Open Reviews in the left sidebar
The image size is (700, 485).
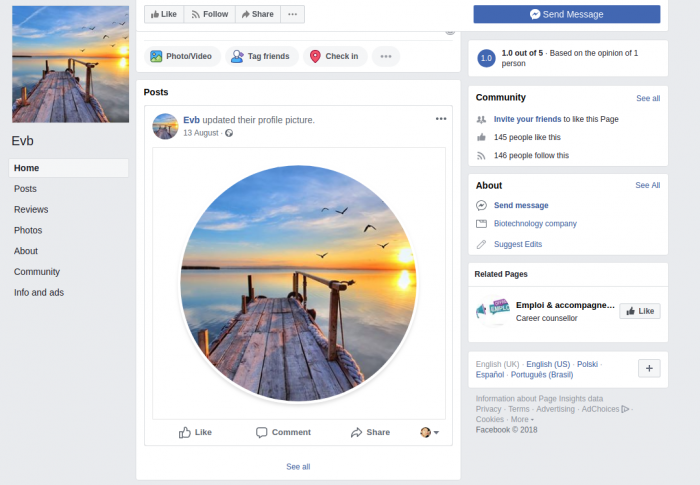pyautogui.click(x=31, y=209)
